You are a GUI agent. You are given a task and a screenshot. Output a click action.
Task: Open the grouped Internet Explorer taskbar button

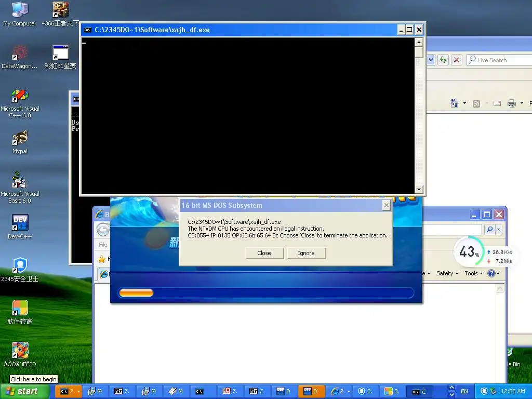click(339, 392)
